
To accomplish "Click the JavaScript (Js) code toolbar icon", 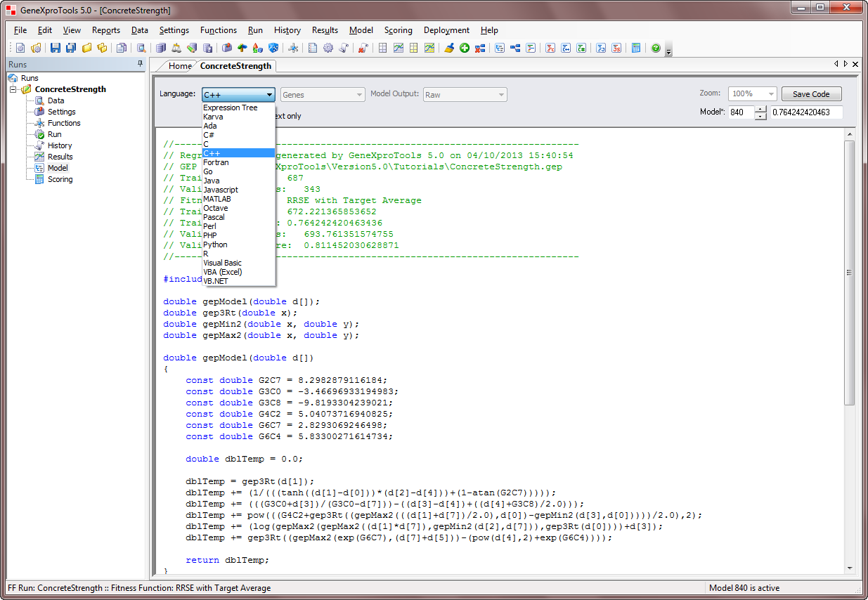I will tap(616, 48).
